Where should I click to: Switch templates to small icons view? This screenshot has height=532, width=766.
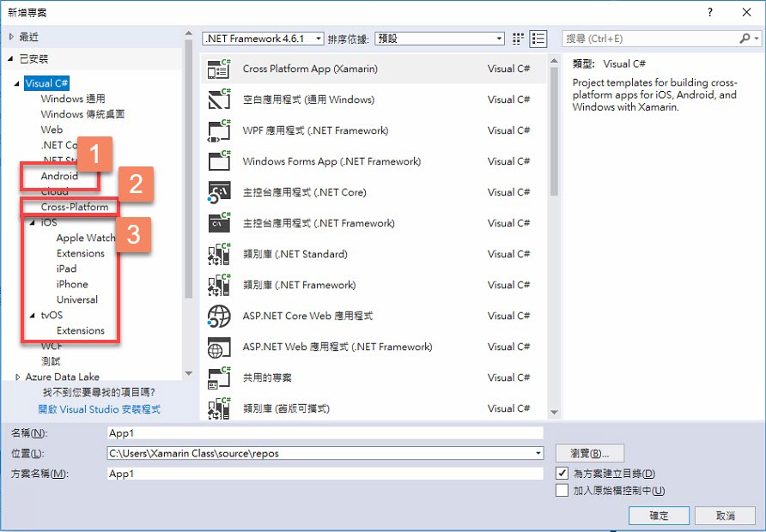pyautogui.click(x=519, y=39)
